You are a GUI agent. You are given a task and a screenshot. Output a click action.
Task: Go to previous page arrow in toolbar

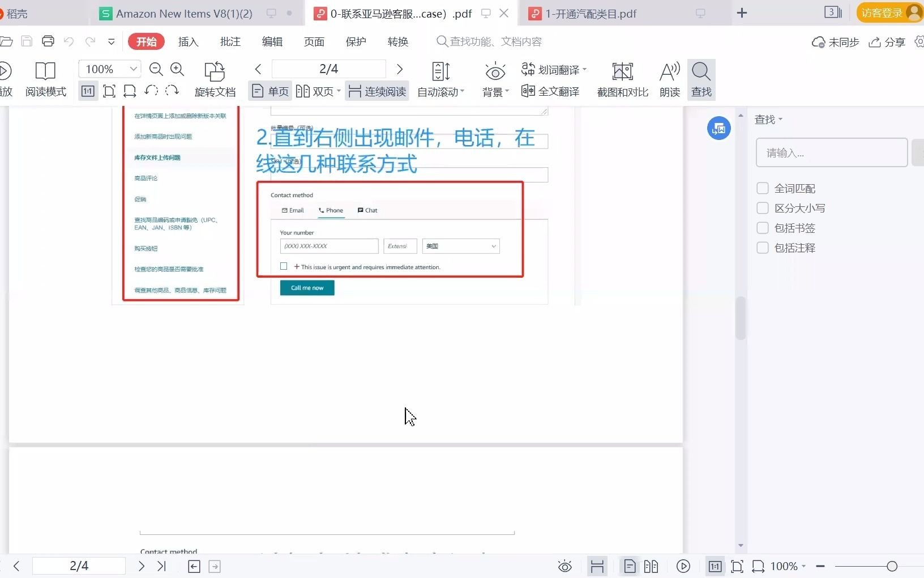tap(258, 69)
